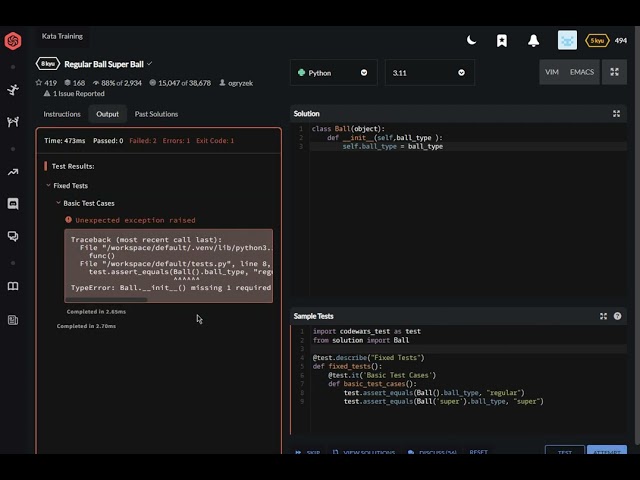640x480 pixels.
Task: Click the page vertical scrollbar
Action: click(637, 235)
